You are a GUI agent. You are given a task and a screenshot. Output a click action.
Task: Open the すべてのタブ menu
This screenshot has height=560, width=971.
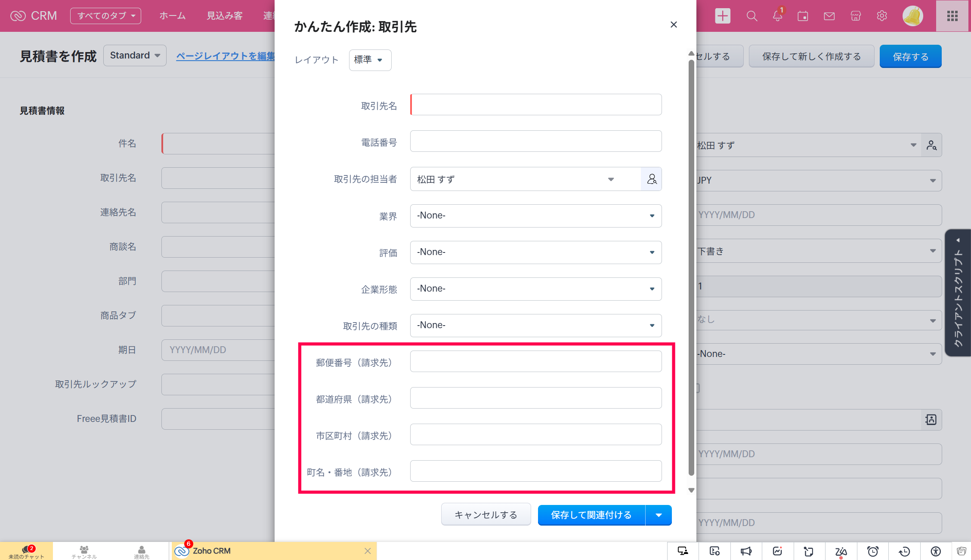point(105,16)
